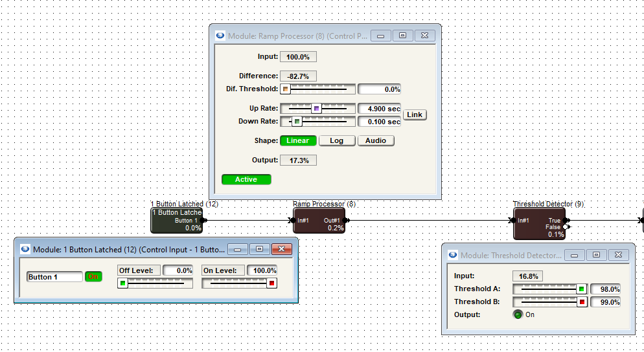Click the Up Rate slider handle
This screenshot has height=352, width=644.
point(316,109)
